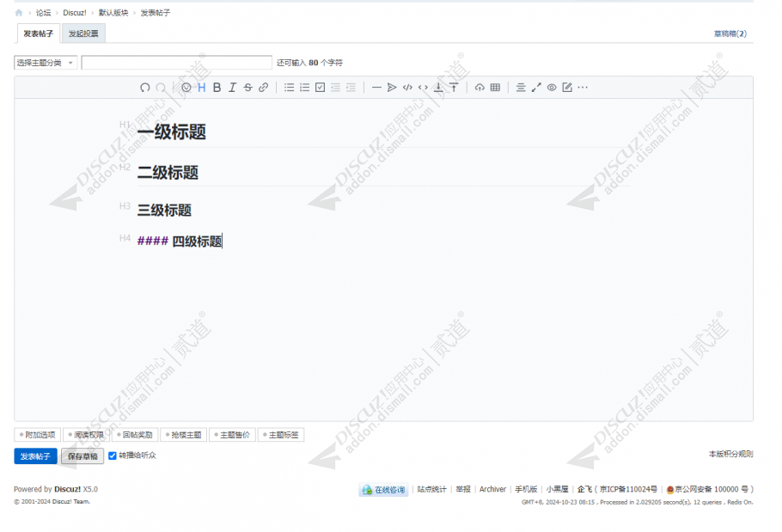Click the 三级标题 heading in editor

click(164, 210)
